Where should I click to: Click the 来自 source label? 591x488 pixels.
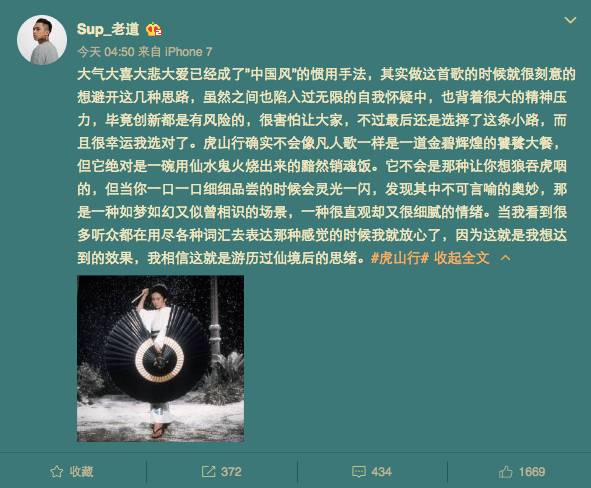[150, 52]
